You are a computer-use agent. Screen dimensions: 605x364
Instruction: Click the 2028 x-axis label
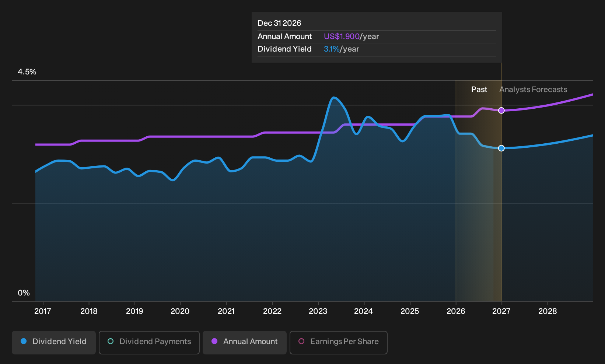548,311
